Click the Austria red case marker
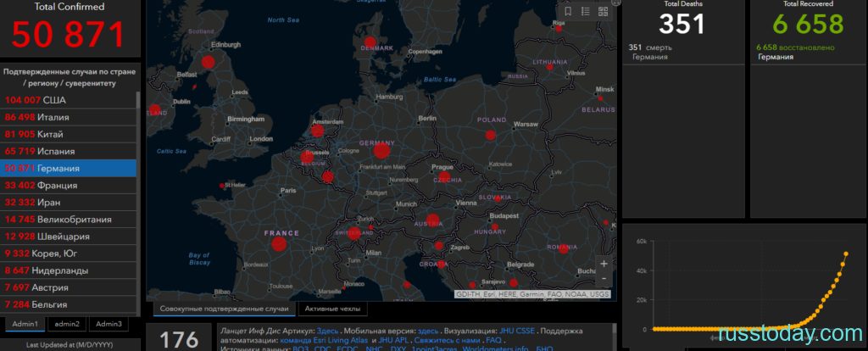This screenshot has width=868, height=351. pyautogui.click(x=433, y=219)
